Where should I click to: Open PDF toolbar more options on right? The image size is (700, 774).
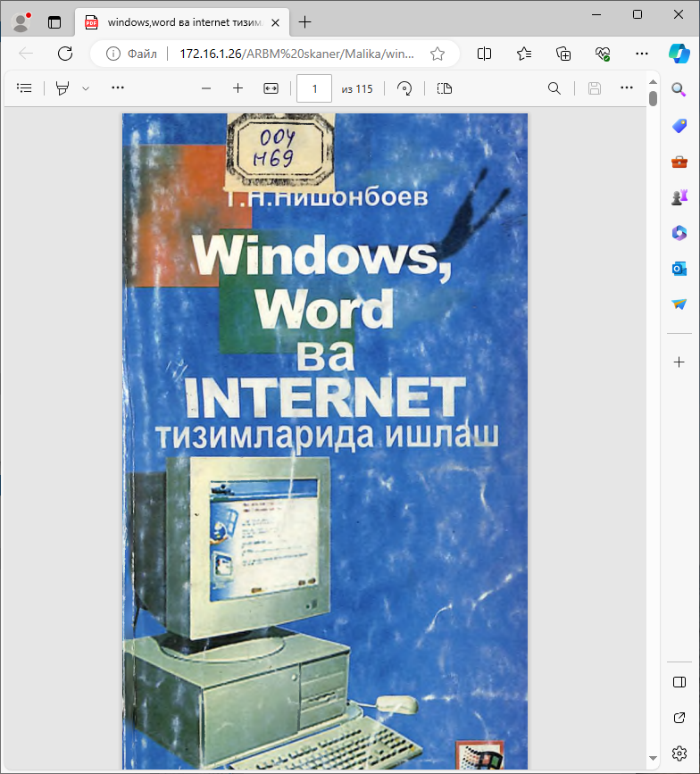[627, 87]
